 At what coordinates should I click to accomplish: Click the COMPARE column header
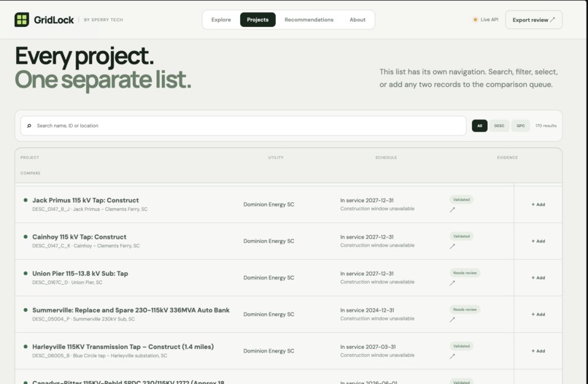coord(31,173)
